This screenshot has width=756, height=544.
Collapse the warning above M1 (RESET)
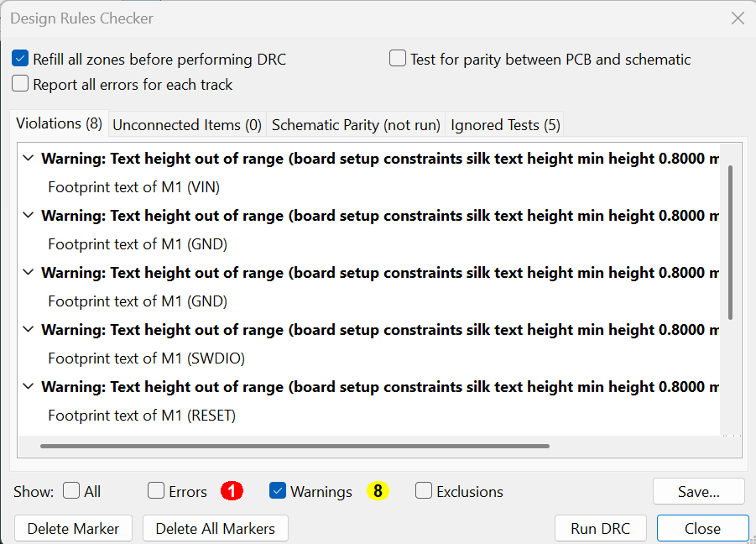[29, 387]
